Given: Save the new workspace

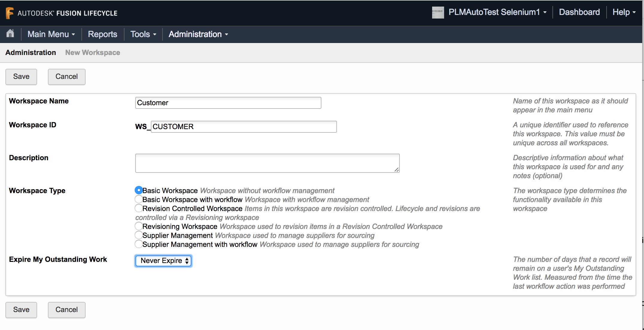Looking at the screenshot, I should (x=21, y=77).
